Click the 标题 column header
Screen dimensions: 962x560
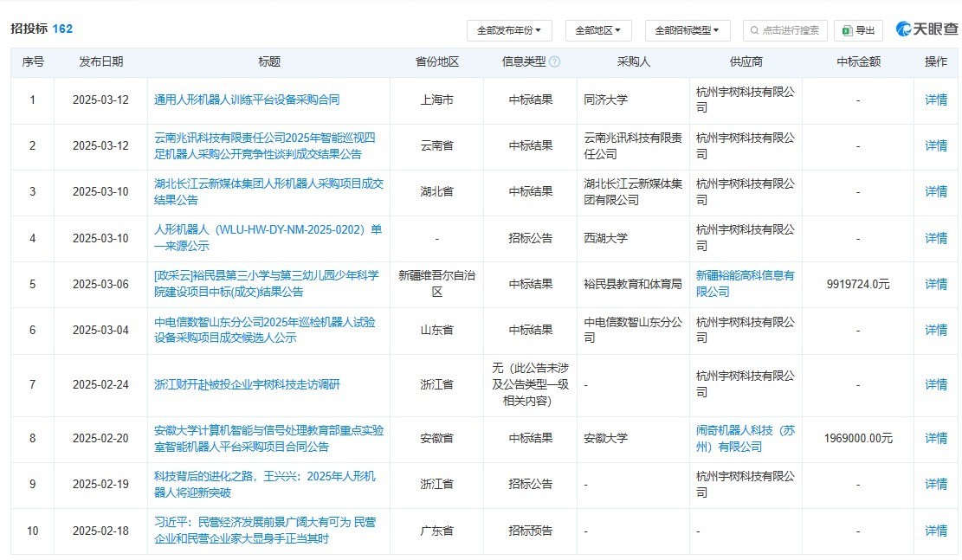[268, 62]
